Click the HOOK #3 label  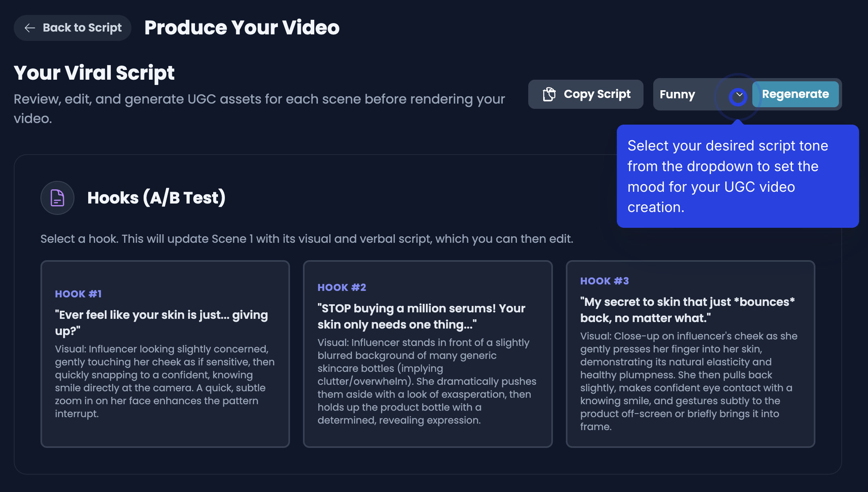click(604, 281)
